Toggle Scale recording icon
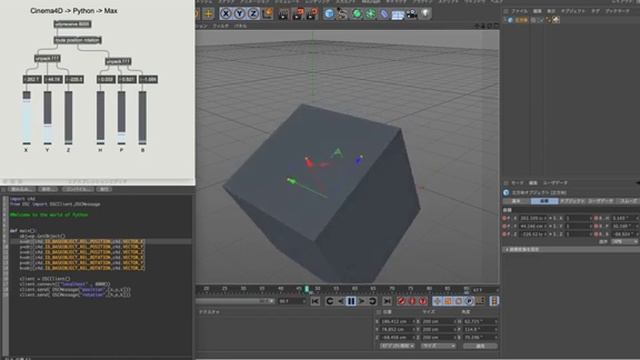The image size is (640, 360). (x=448, y=301)
